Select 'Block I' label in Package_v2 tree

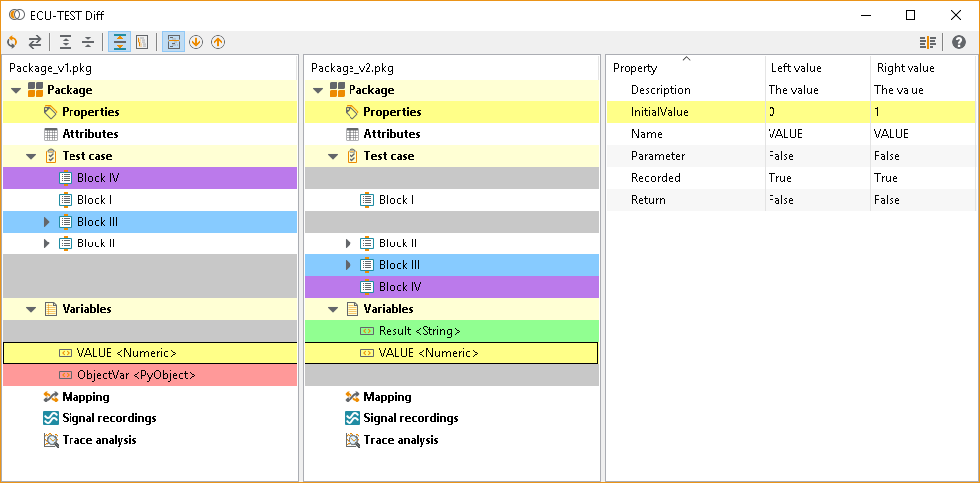pos(397,200)
